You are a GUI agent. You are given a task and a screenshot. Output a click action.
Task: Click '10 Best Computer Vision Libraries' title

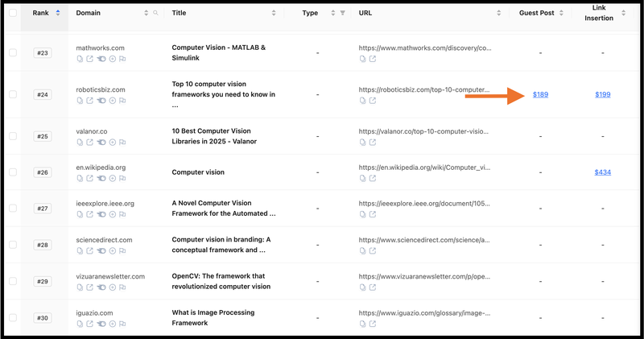coord(214,136)
